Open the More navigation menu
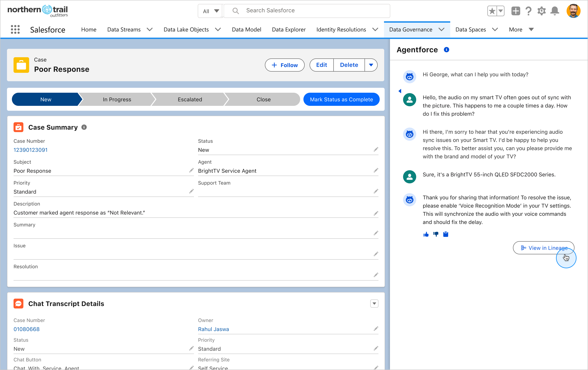Viewport: 588px width, 370px height. pos(521,30)
